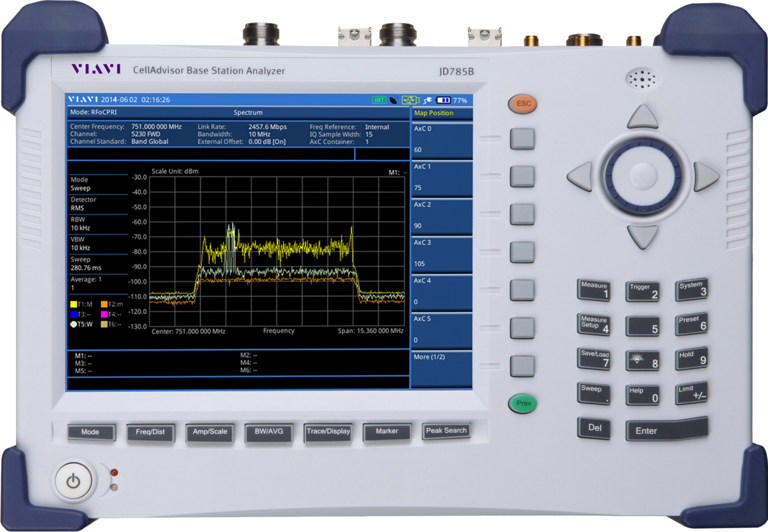Click the T2:m orange trace swatch
This screenshot has height=532, width=768.
point(104,304)
